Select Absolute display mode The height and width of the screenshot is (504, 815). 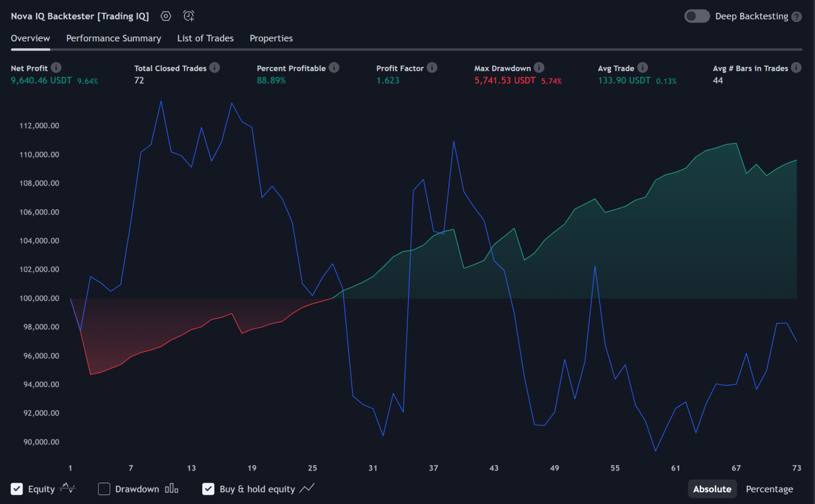coord(712,489)
